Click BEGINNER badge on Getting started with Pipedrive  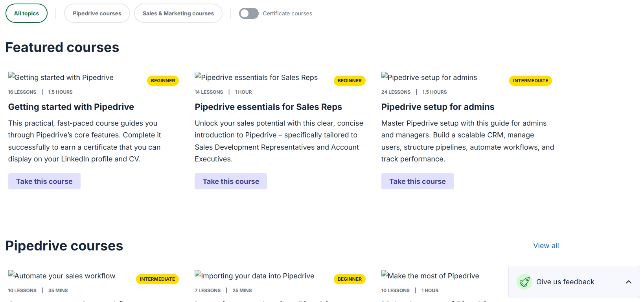(163, 81)
